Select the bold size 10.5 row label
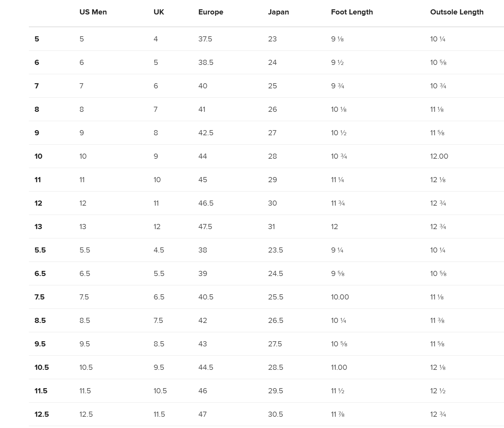The height and width of the screenshot is (428, 504). 42,368
